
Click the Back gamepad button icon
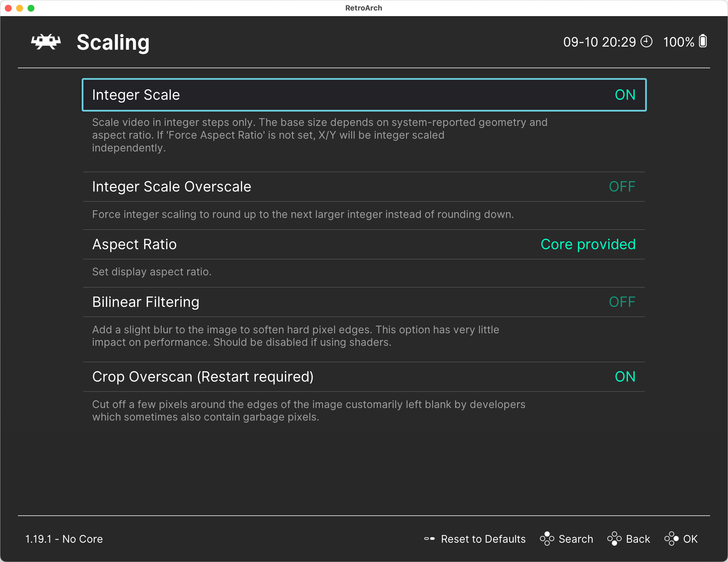click(614, 539)
